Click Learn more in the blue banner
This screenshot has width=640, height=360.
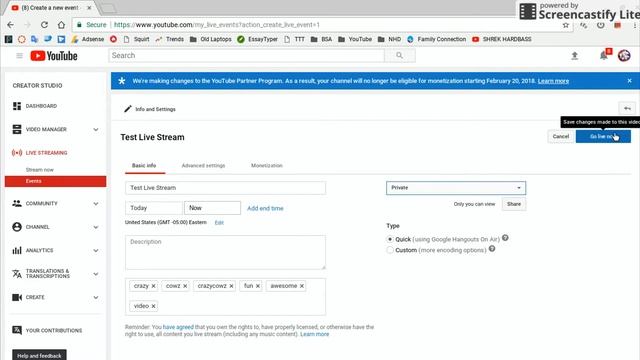point(553,81)
